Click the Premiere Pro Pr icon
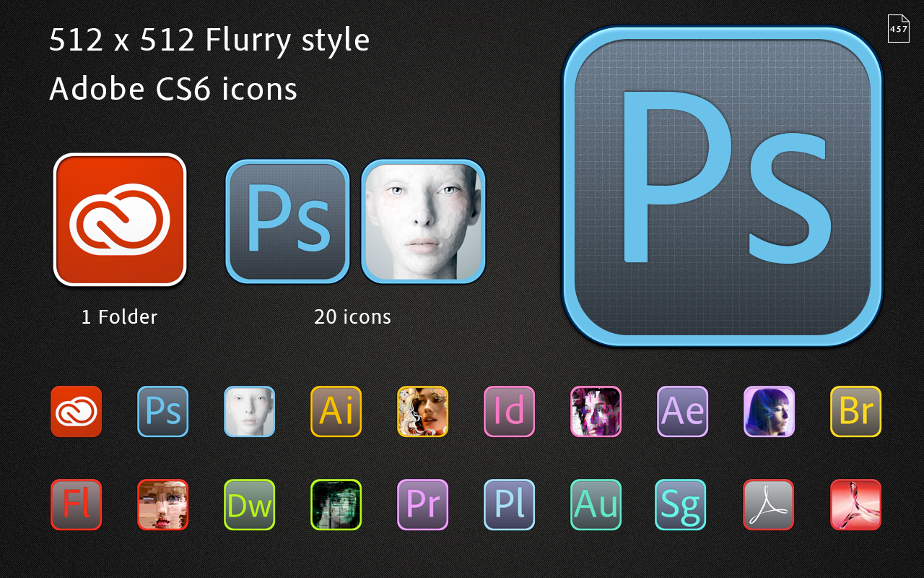This screenshot has height=578, width=924. (423, 505)
